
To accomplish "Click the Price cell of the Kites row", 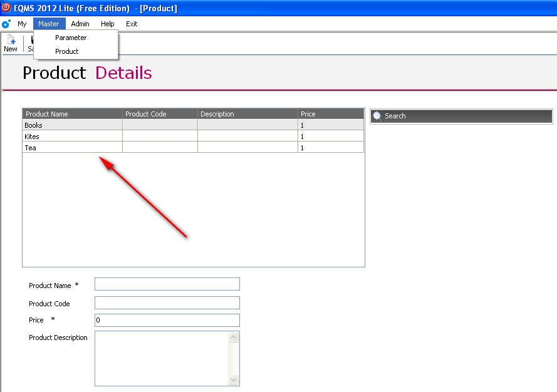I will 331,137.
